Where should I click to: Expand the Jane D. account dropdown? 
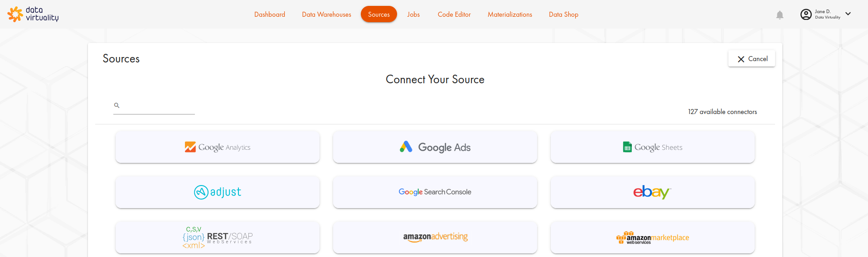point(848,14)
